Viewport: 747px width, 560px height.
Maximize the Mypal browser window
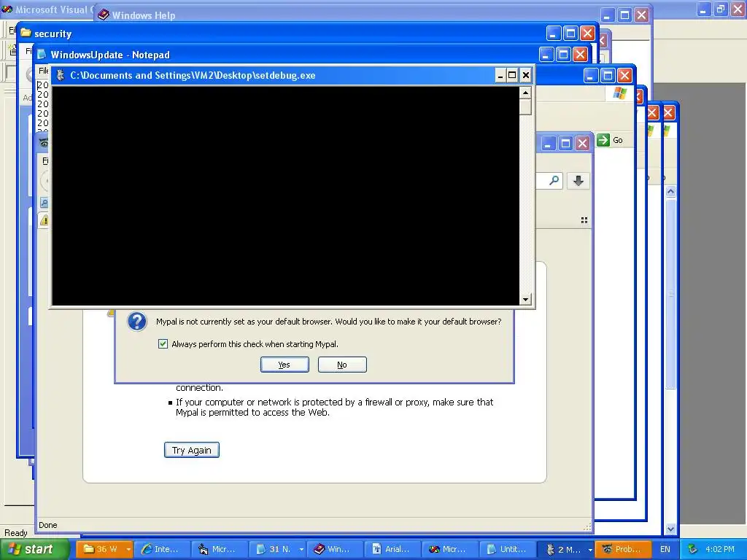pyautogui.click(x=565, y=144)
